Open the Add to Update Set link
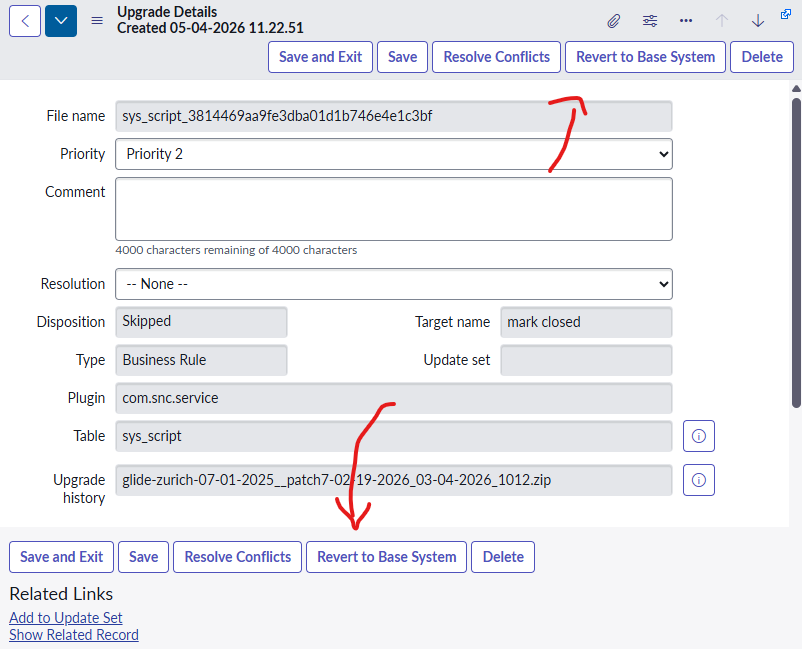This screenshot has width=802, height=649. (x=66, y=618)
